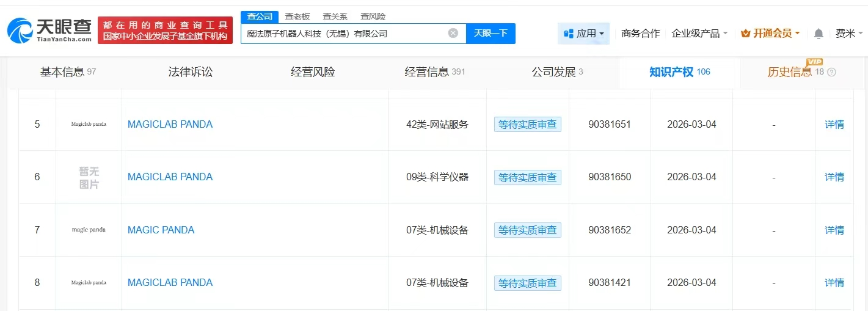View trademark thumbnail in row 5
This screenshot has height=311, width=868.
[x=89, y=124]
